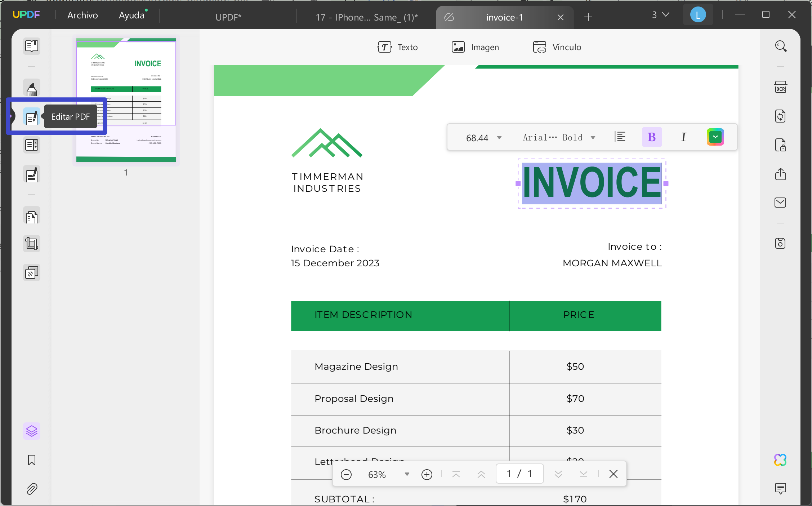
Task: Switch to the 17 - IPhone... Same_ (1)* tab
Action: click(367, 17)
